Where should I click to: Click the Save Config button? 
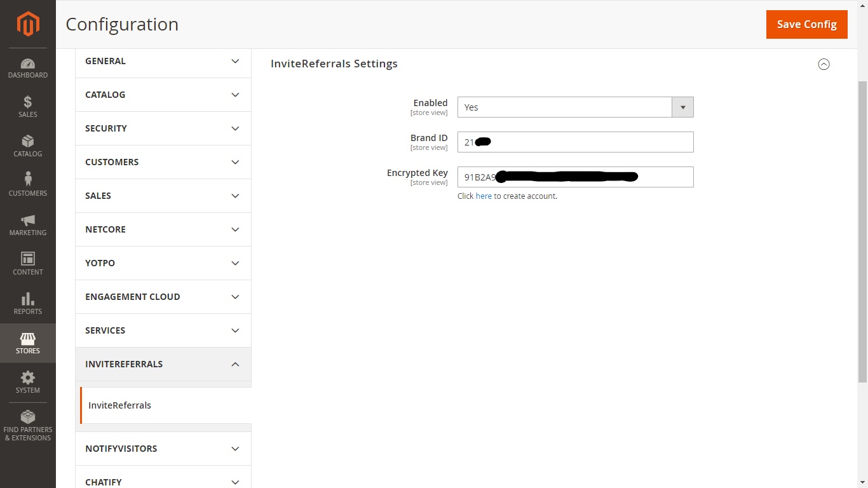(x=807, y=24)
